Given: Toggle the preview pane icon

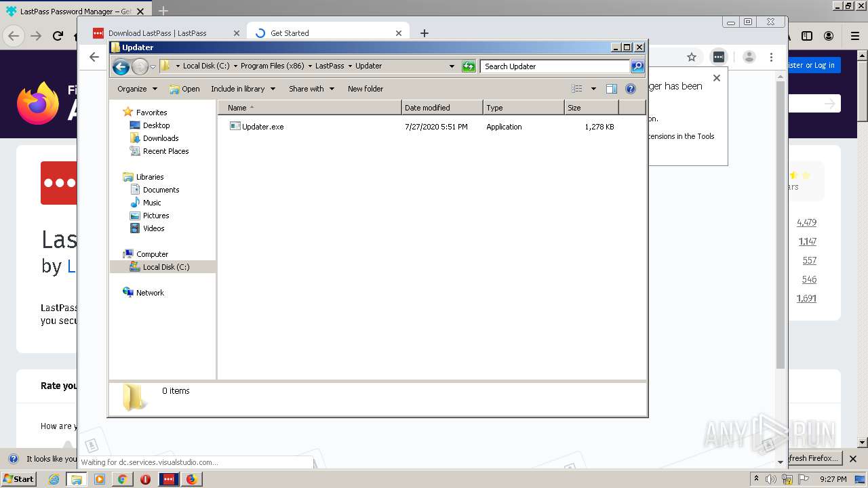Looking at the screenshot, I should point(611,89).
